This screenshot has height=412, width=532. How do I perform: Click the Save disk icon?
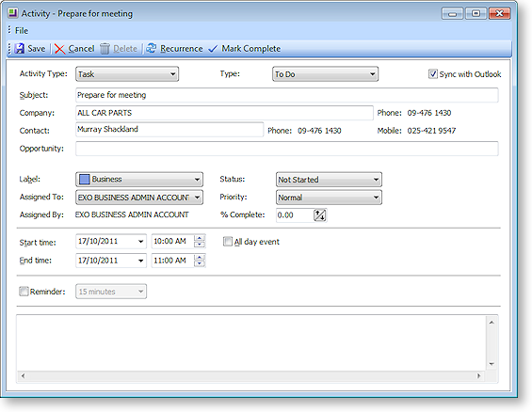[20, 49]
